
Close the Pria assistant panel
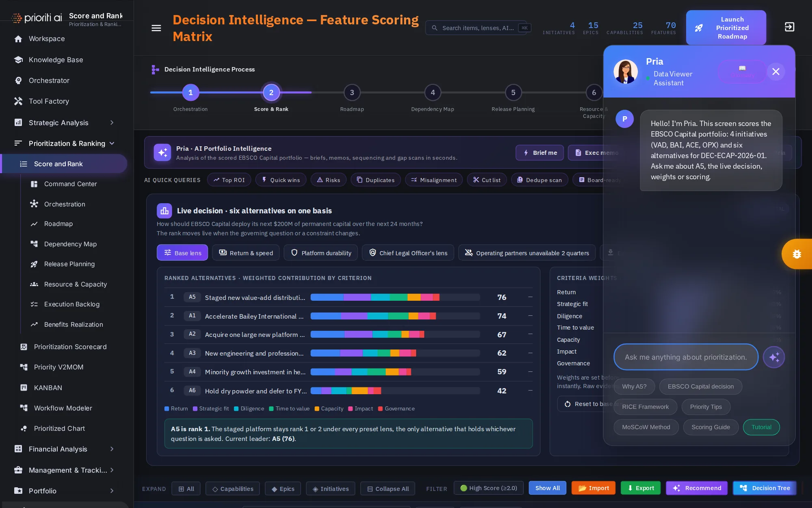[x=776, y=72]
